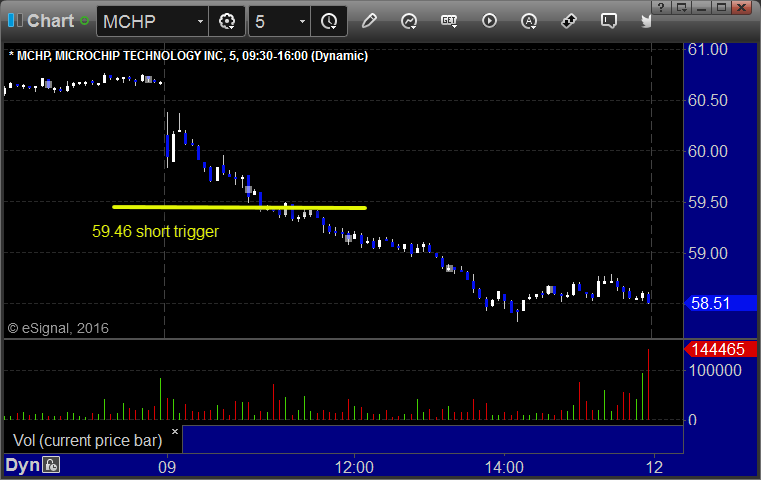Select the pencil drawing tools icon
The image size is (761, 480).
click(369, 21)
